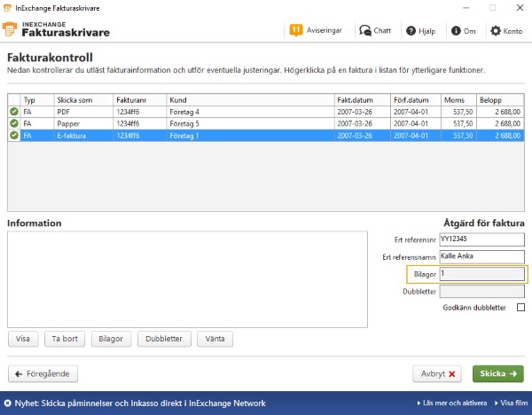Click the green status check for Företag 4
Screen dimensions: 532x415
pos(14,112)
